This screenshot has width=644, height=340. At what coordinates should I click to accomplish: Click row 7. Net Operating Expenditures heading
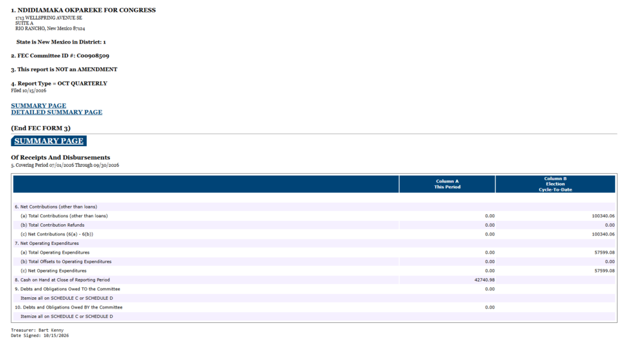point(47,244)
